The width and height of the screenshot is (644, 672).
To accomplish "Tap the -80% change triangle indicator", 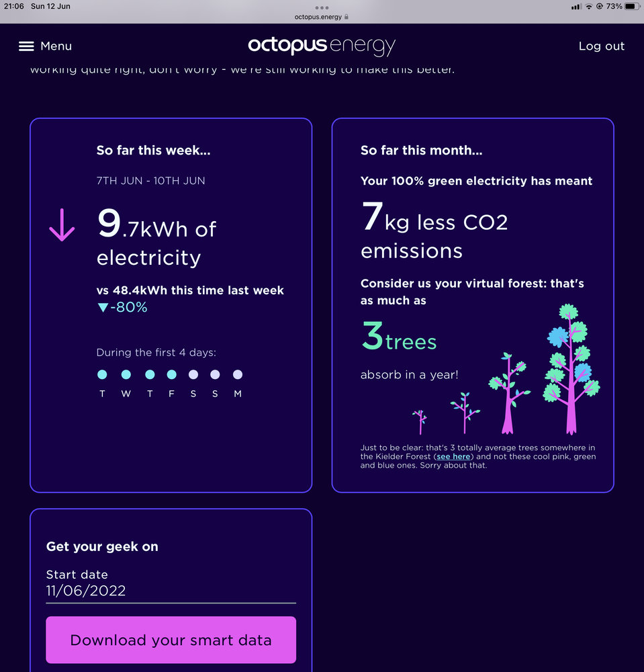I will coord(103,307).
